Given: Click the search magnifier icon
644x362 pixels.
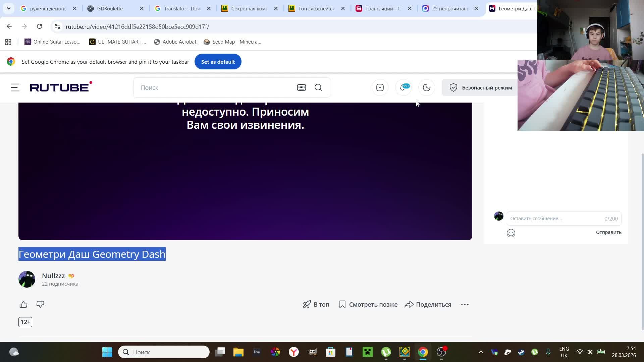Looking at the screenshot, I should coord(318,87).
